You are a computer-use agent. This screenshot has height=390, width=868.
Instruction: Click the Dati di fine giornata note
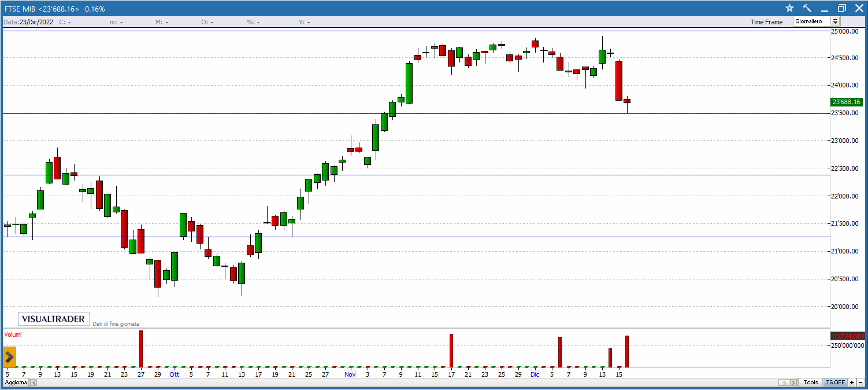pyautogui.click(x=116, y=324)
